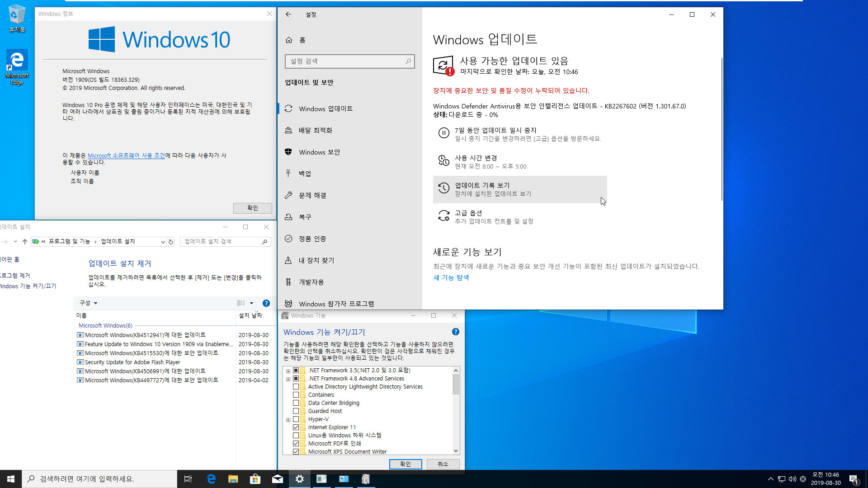Viewport: 868px width, 488px height.
Task: Click Windows 기능 켜기/끄기 link in left pane
Action: [28, 286]
